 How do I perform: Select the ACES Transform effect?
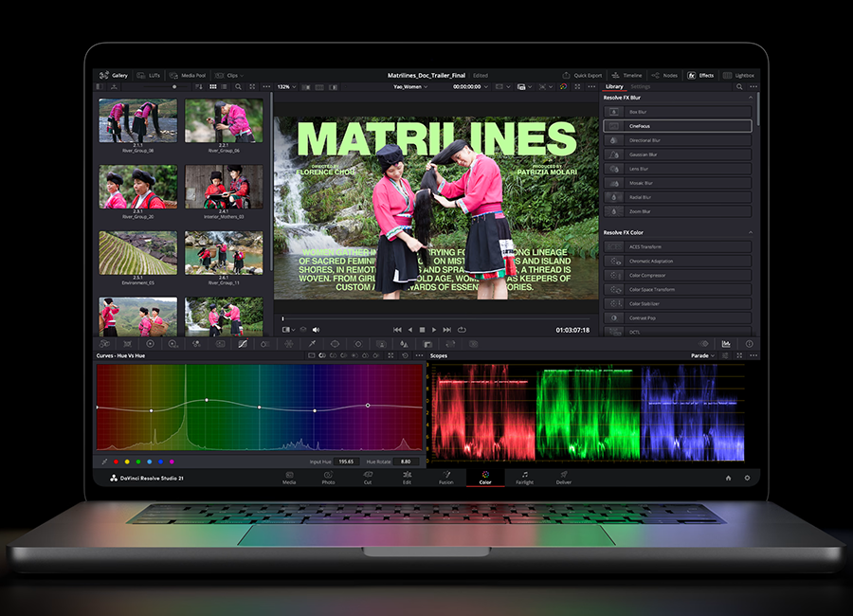pos(678,246)
